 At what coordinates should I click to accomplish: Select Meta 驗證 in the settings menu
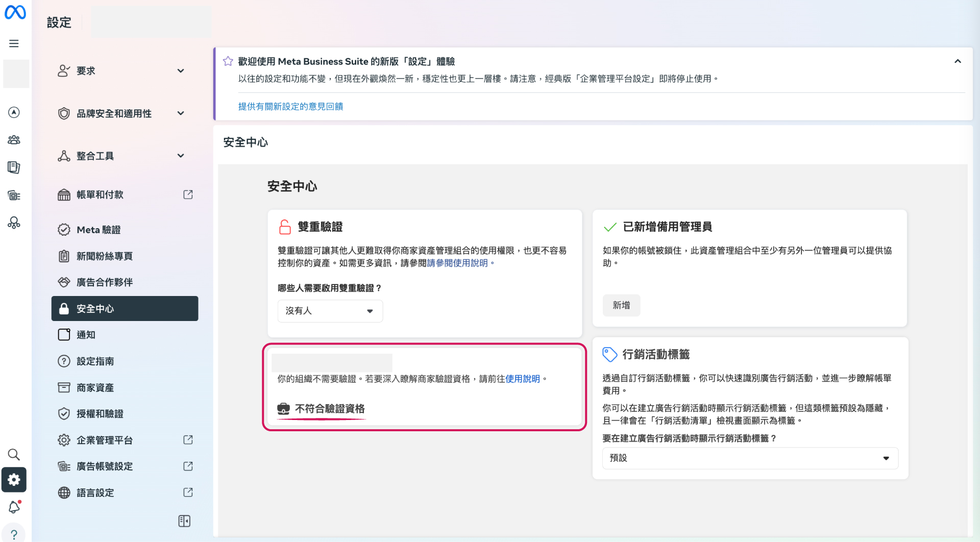pyautogui.click(x=99, y=230)
